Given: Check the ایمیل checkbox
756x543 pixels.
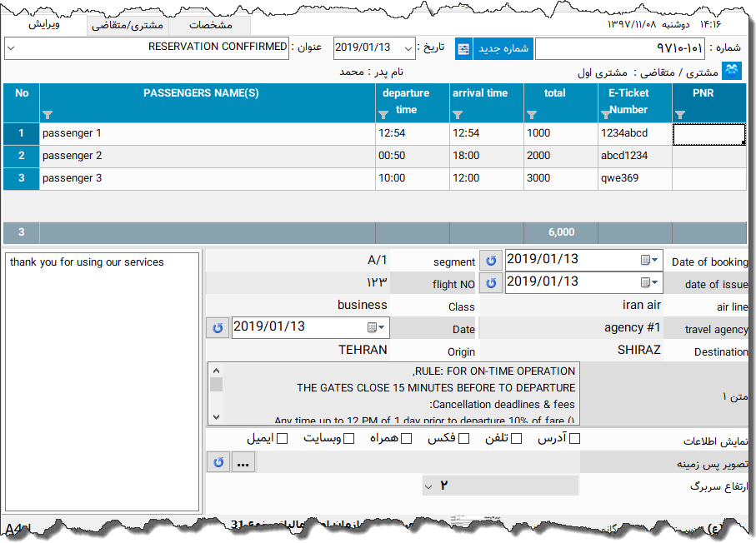Looking at the screenshot, I should pos(282,438).
